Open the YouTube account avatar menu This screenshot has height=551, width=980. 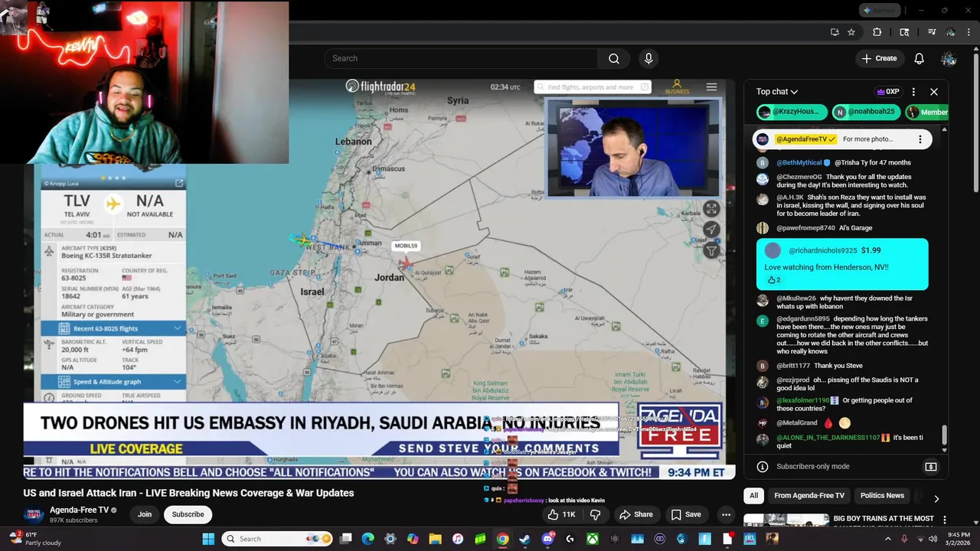click(x=949, y=58)
